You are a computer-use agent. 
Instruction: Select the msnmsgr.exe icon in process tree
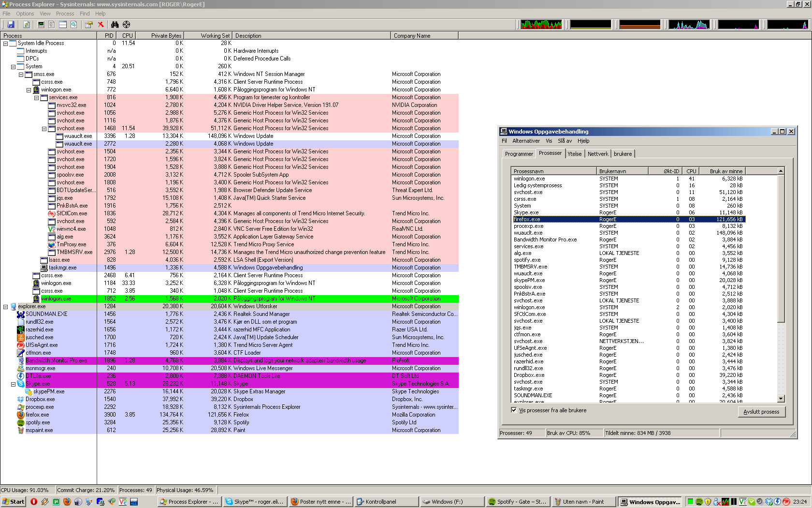[x=21, y=368]
